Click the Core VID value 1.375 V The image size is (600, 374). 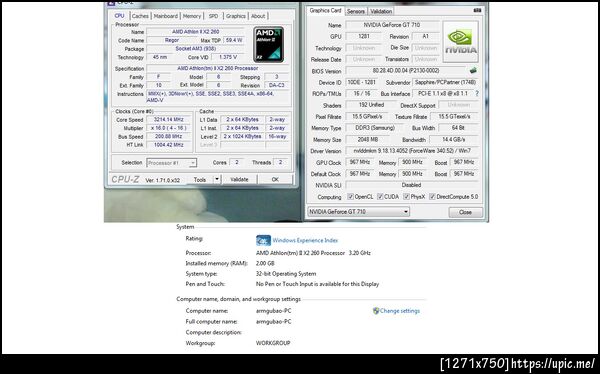pos(228,57)
